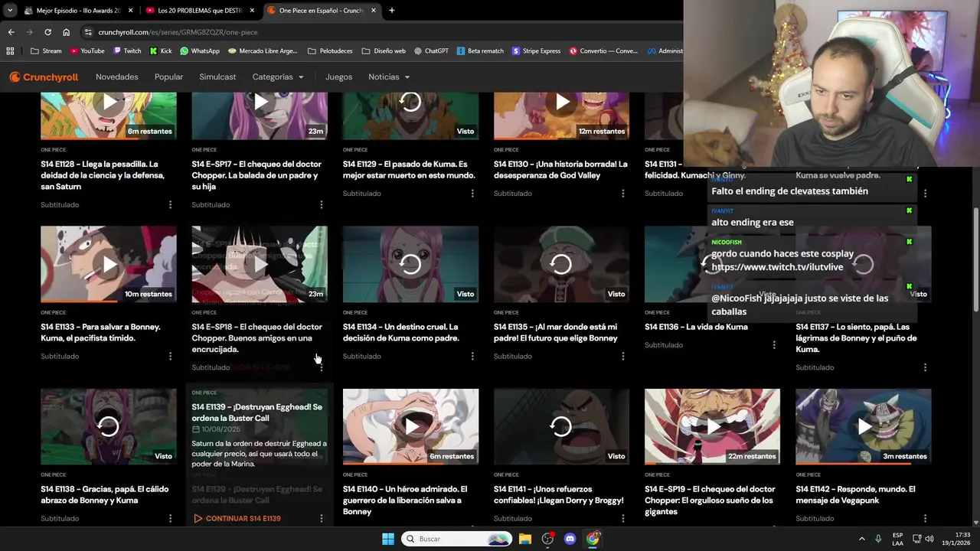Image resolution: width=980 pixels, height=551 pixels.
Task: Open the Windows Start menu
Action: pos(388,539)
